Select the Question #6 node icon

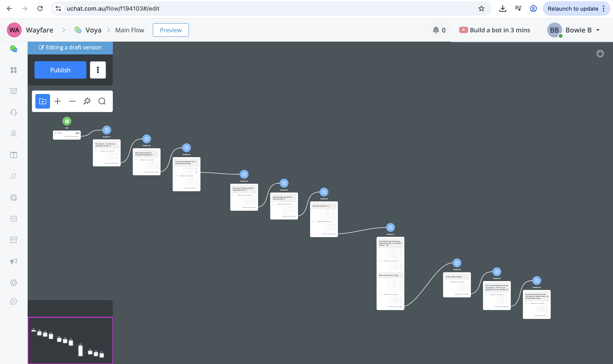(324, 192)
